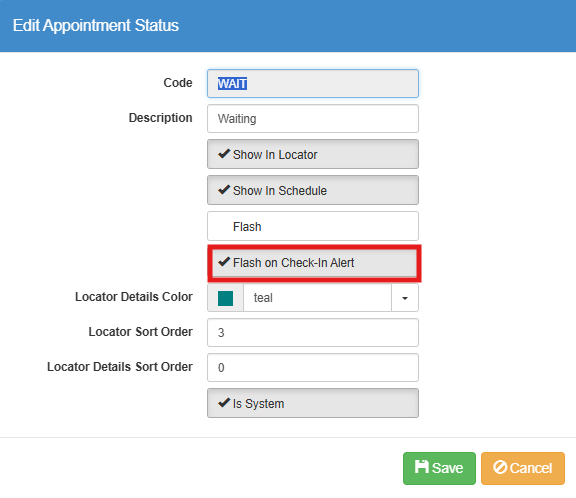Click the floppy disk icon on Save

click(x=421, y=467)
